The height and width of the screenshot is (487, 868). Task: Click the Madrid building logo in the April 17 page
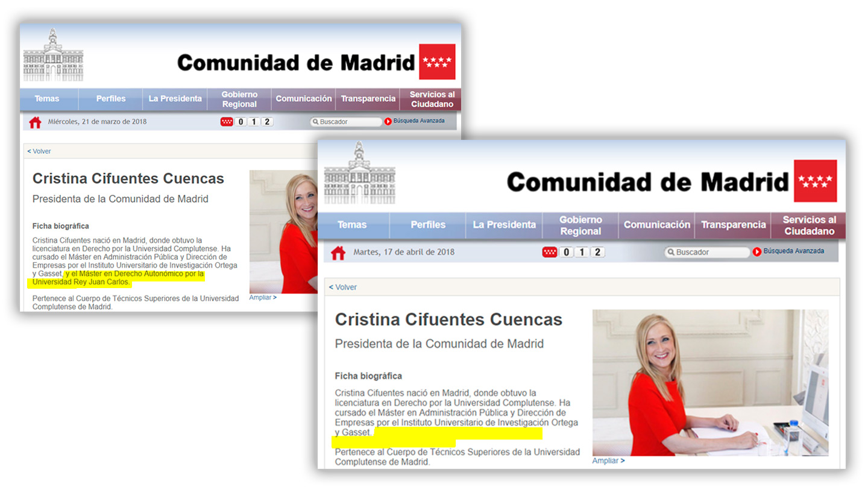[x=359, y=172]
